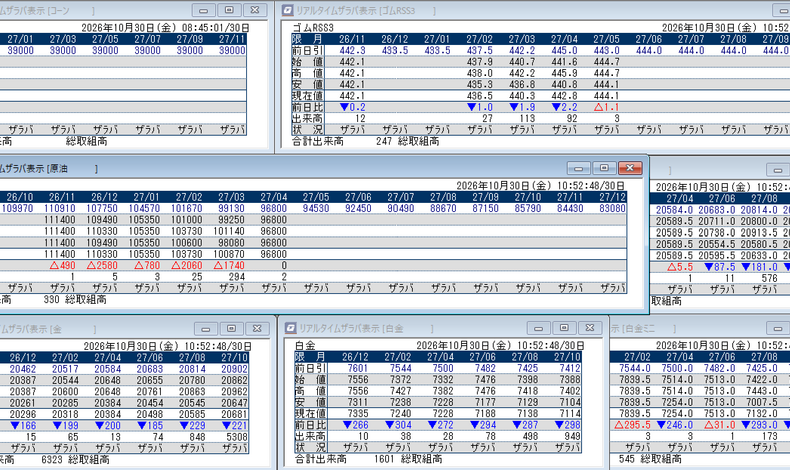Screen dimensions: 790x470
Task: Click △490 change in 原油 window
Action: [62, 265]
